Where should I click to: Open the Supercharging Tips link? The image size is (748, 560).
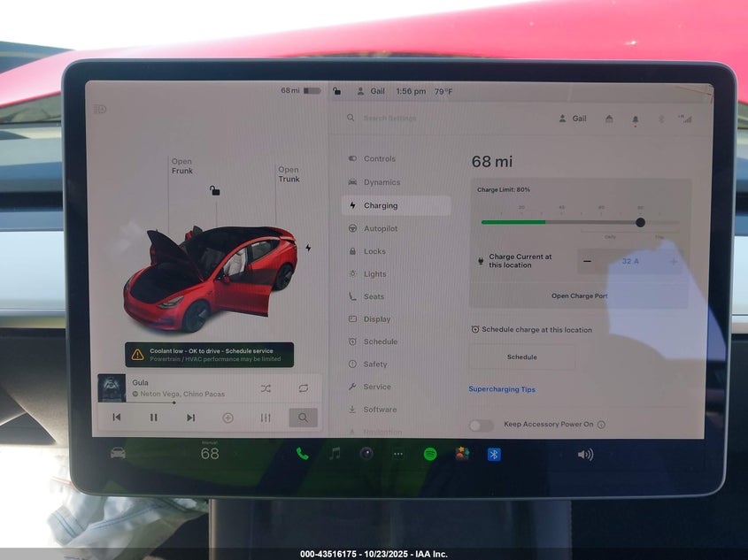[502, 389]
